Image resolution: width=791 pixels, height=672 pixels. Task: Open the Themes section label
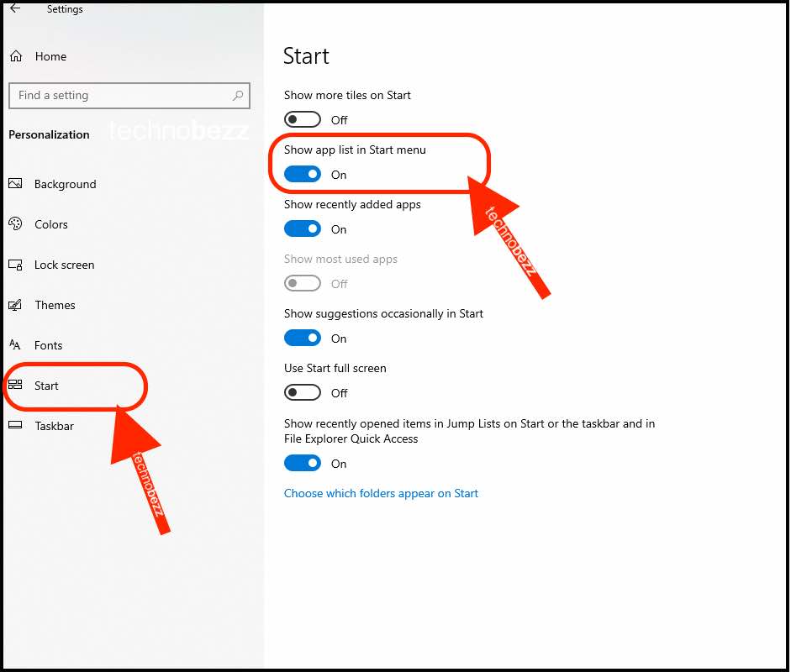pos(55,305)
